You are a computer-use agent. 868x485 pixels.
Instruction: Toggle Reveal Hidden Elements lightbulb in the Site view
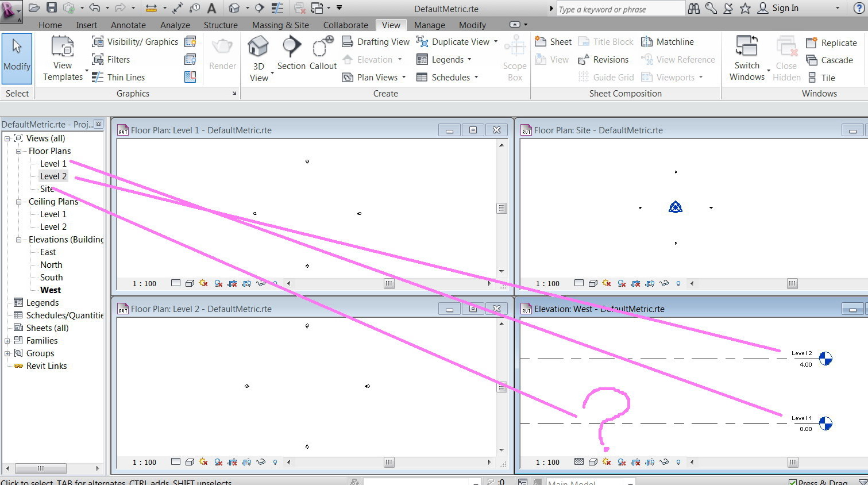click(678, 283)
